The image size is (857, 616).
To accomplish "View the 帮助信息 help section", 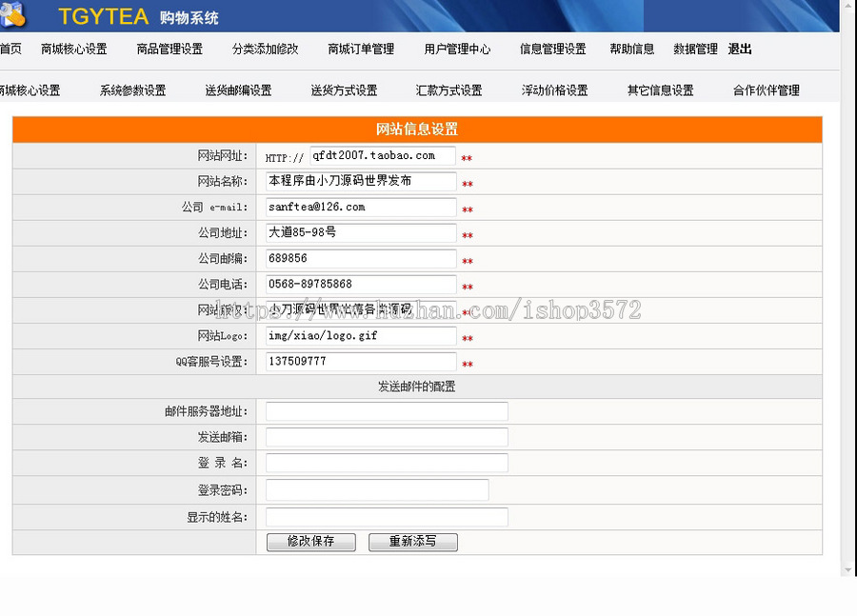I will click(631, 49).
